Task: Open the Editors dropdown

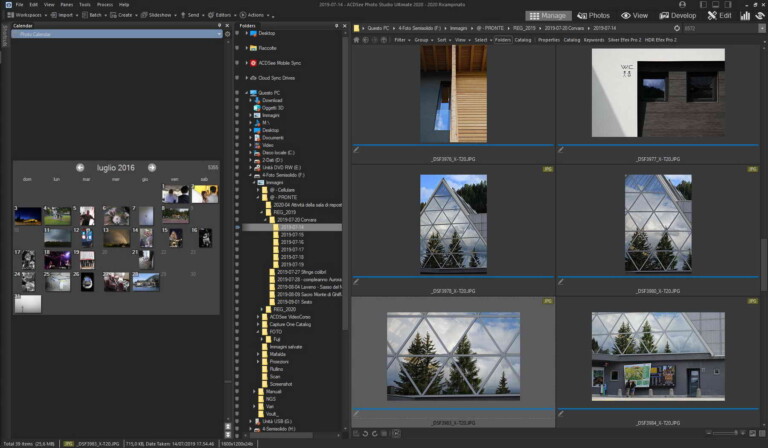Action: click(x=222, y=15)
